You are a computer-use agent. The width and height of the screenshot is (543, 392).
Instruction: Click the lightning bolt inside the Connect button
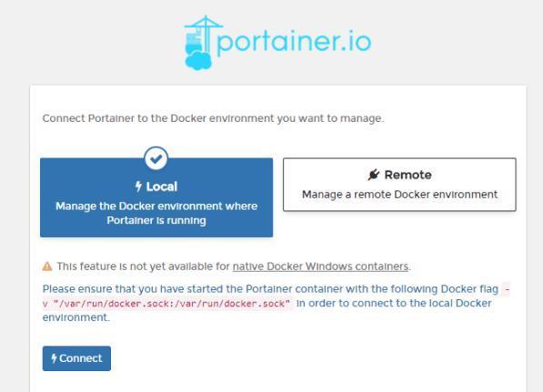(54, 358)
